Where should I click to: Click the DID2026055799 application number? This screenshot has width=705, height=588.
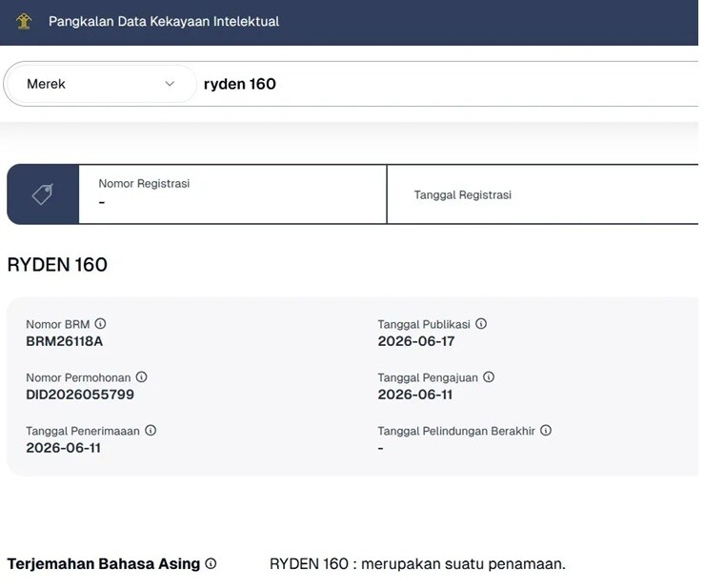point(80,395)
